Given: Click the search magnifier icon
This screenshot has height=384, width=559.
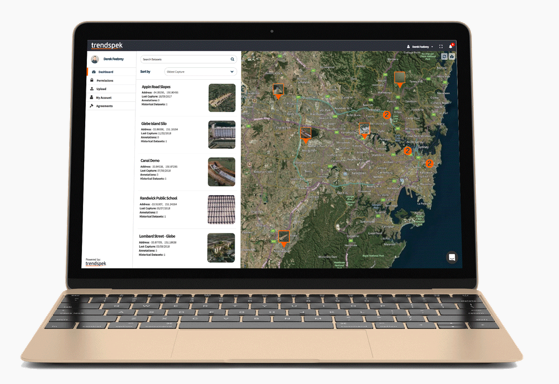Looking at the screenshot, I should point(232,59).
